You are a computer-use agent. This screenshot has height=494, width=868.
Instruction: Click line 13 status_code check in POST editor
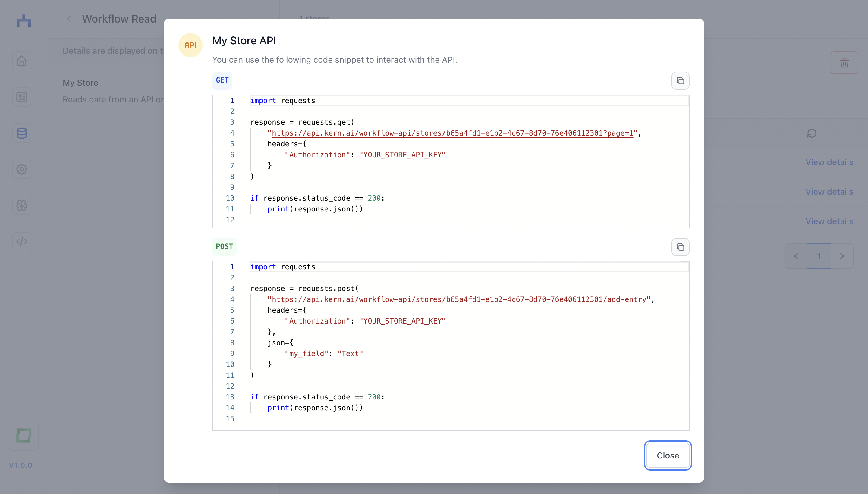pyautogui.click(x=317, y=397)
